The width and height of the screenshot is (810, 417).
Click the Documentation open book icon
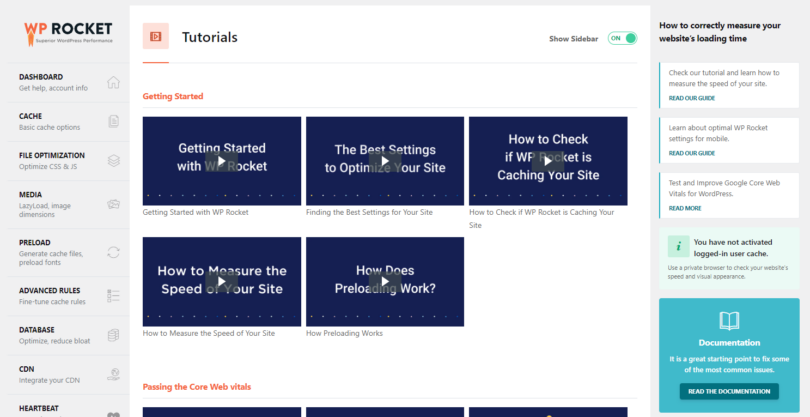[x=729, y=321]
